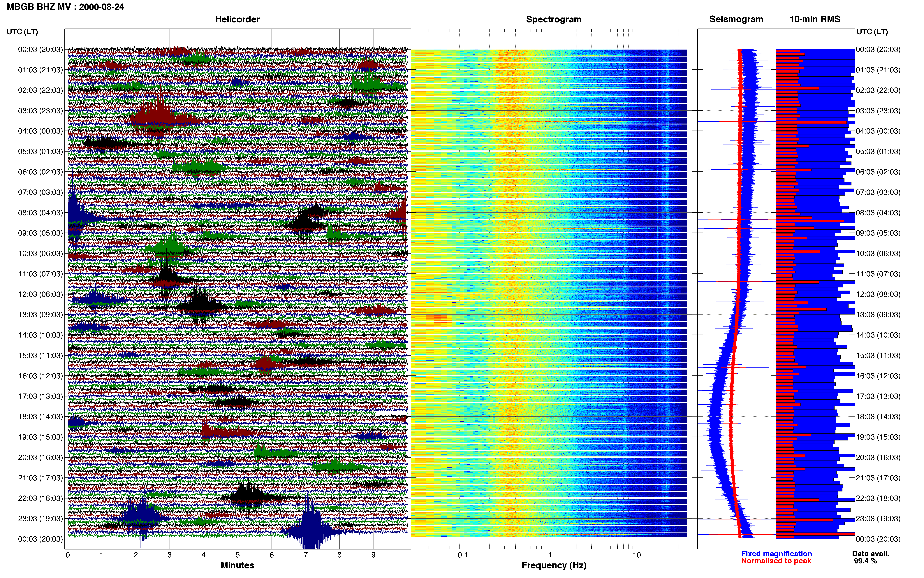Viewport: 924px width, 578px height.
Task: Select the 'Data avail.' label
Action: click(870, 554)
